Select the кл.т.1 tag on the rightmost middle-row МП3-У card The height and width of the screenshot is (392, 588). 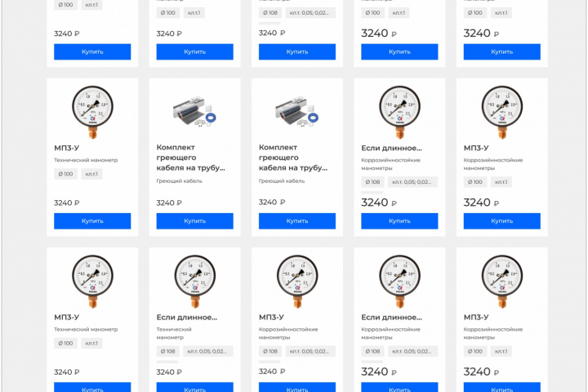pos(501,182)
